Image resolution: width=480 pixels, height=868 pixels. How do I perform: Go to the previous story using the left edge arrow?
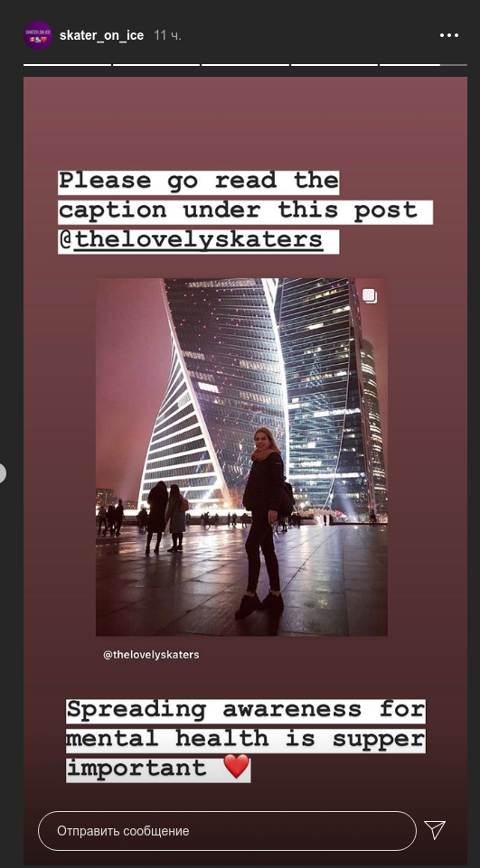coord(2,473)
